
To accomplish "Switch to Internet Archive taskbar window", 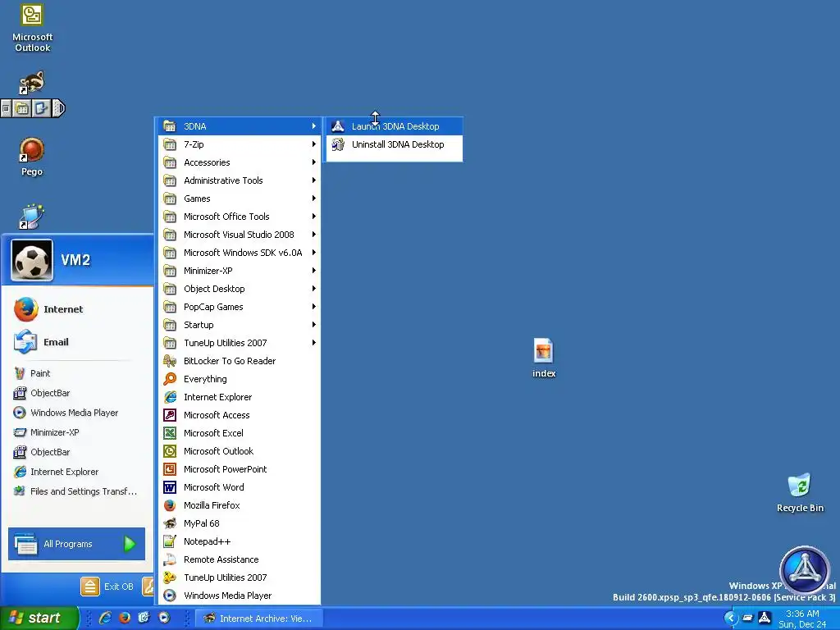I will pos(258,619).
